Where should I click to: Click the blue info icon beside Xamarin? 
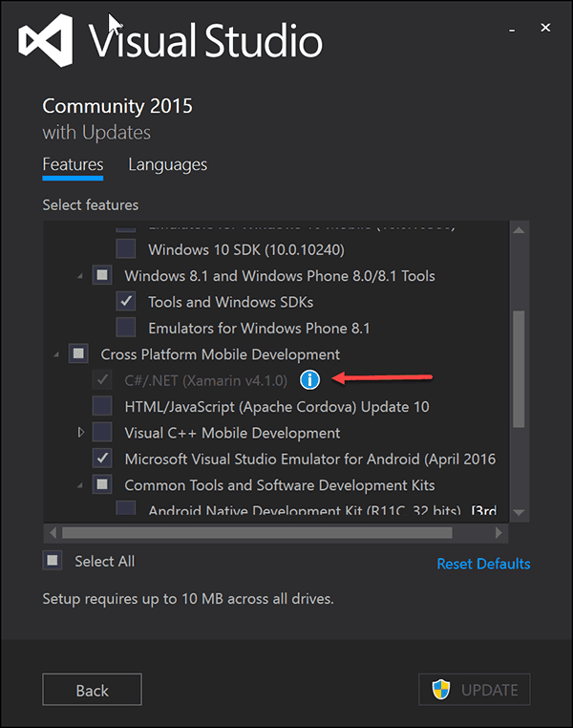click(309, 380)
